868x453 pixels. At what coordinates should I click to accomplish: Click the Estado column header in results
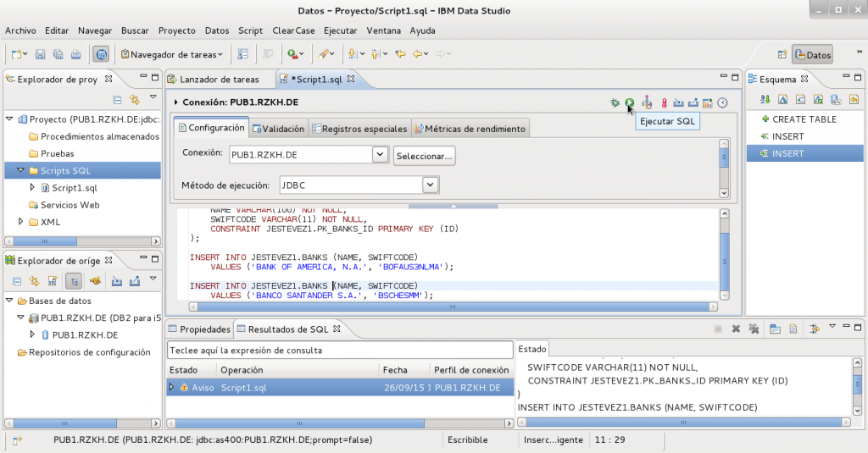(x=191, y=370)
